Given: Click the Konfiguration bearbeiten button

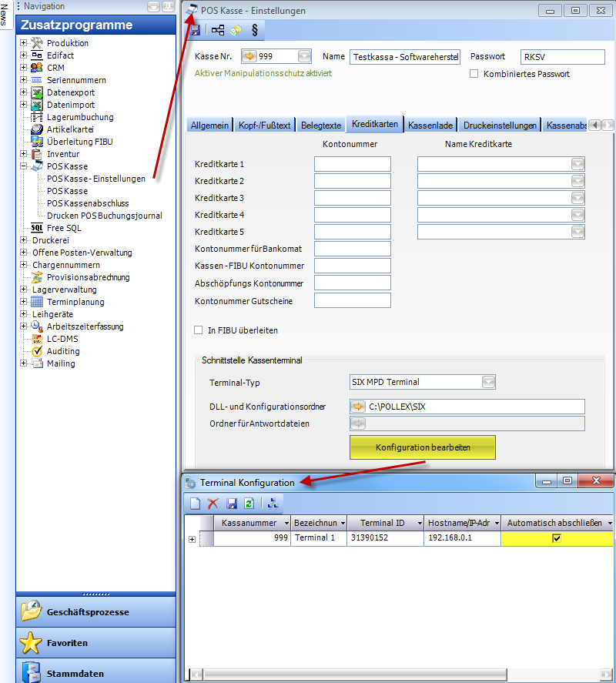Looking at the screenshot, I should pyautogui.click(x=423, y=447).
